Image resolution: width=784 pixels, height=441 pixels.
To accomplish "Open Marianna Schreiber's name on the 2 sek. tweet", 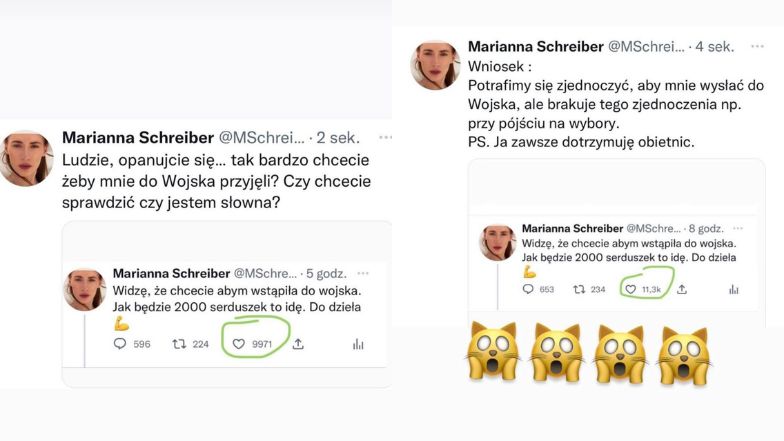I will coord(137,137).
